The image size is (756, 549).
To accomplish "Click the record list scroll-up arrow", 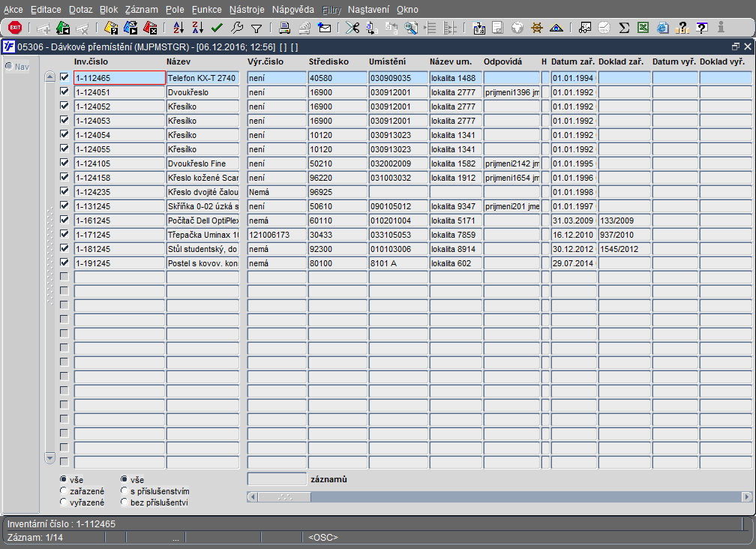I will point(49,76).
